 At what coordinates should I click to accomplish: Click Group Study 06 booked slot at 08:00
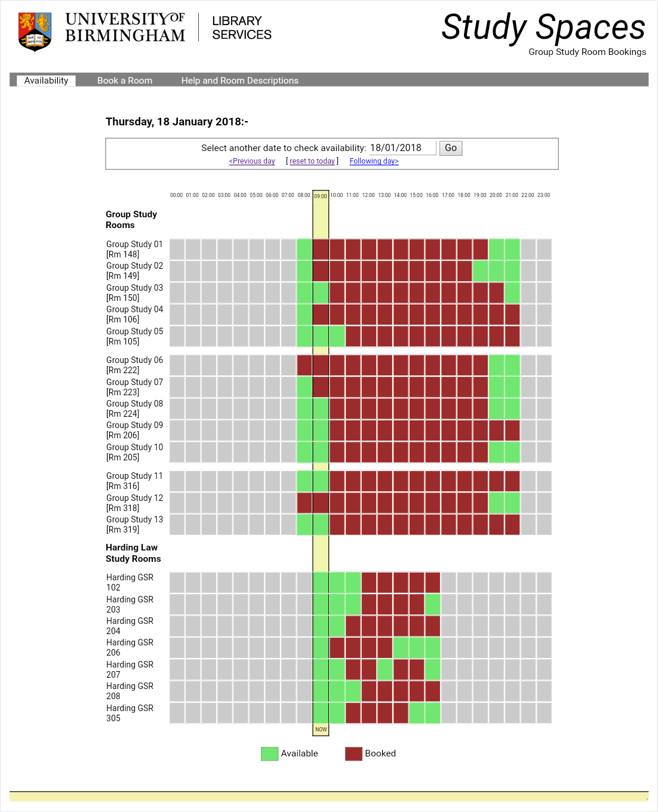pos(305,365)
